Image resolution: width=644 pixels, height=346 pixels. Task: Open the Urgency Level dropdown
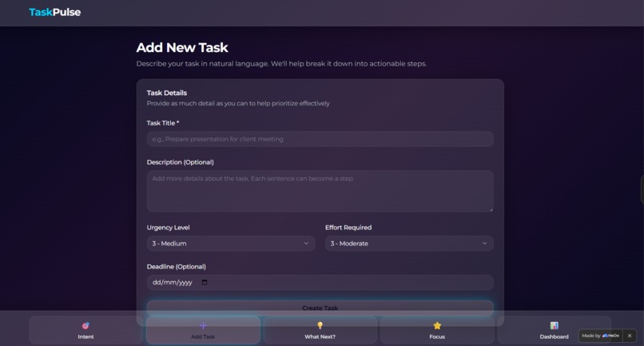[231, 243]
